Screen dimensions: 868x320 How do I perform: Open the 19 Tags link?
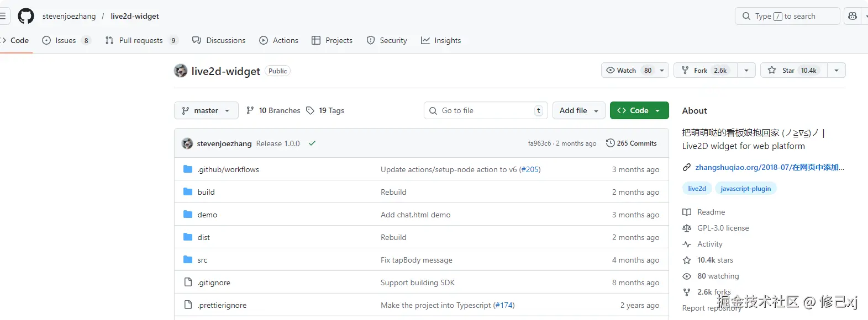tap(325, 110)
